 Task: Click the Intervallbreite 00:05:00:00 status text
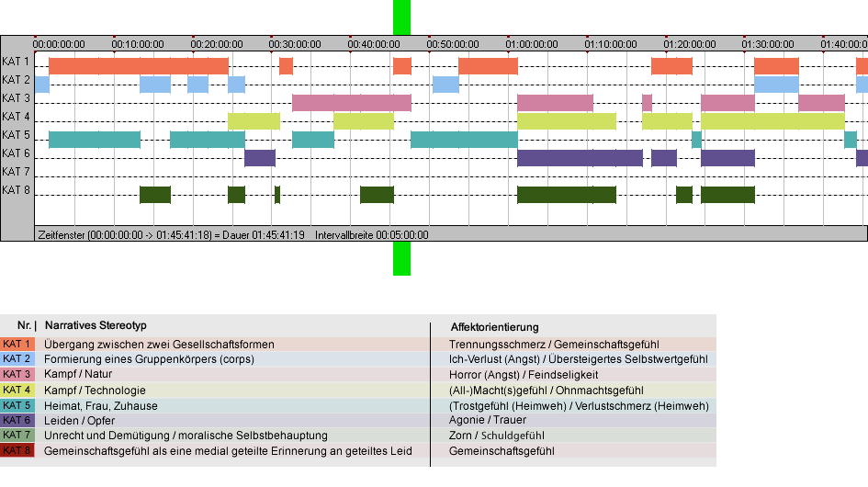tap(371, 235)
